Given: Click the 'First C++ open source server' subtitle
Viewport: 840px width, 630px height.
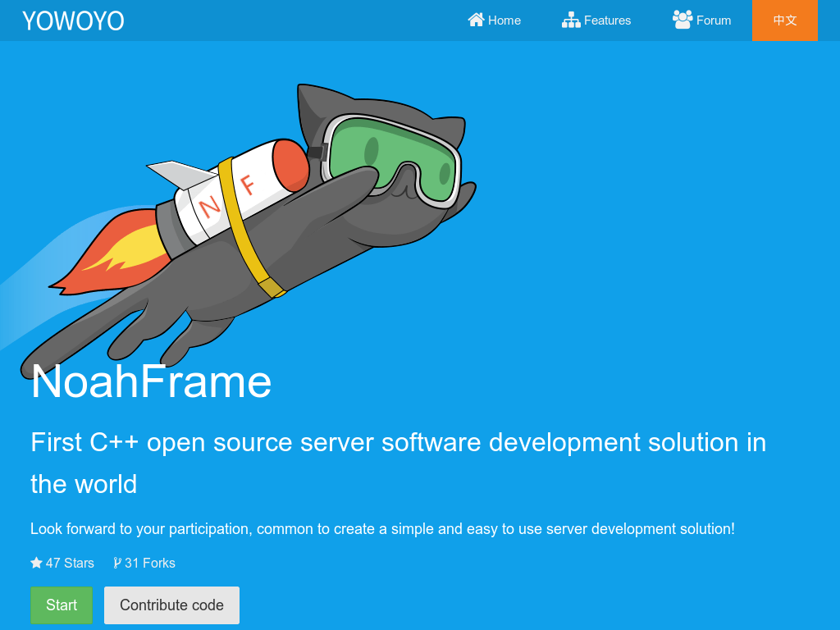Looking at the screenshot, I should pyautogui.click(x=398, y=463).
